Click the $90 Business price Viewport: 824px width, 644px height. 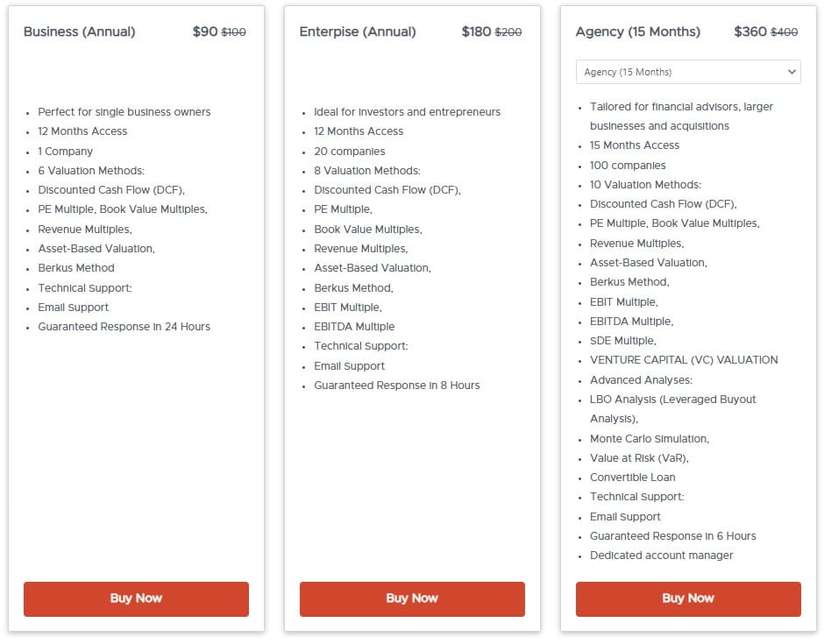tap(205, 32)
